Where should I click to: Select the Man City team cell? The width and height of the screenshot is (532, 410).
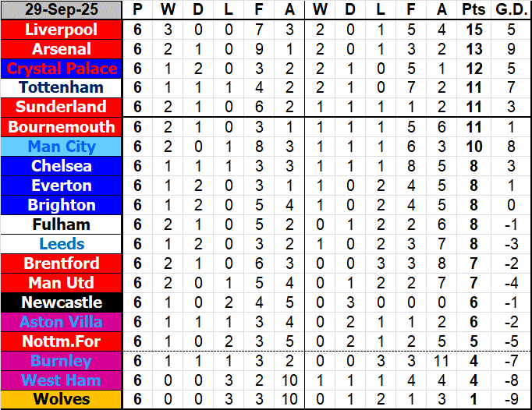[62, 147]
